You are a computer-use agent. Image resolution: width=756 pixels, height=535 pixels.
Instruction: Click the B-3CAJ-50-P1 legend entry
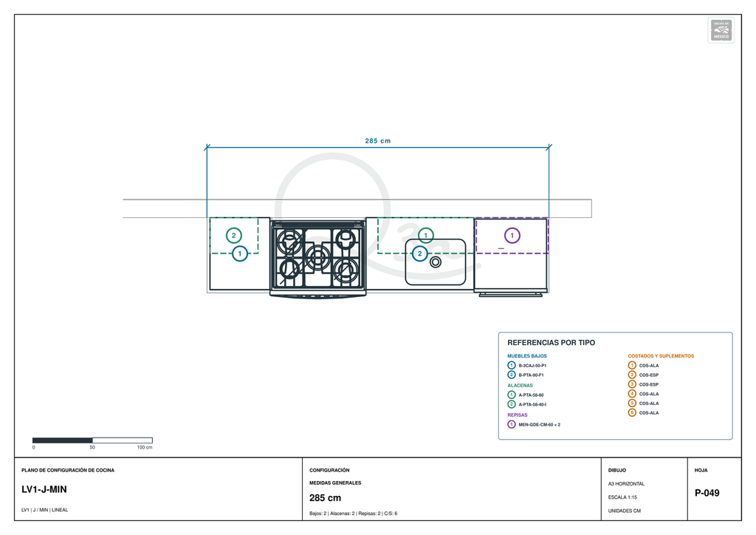click(x=532, y=366)
